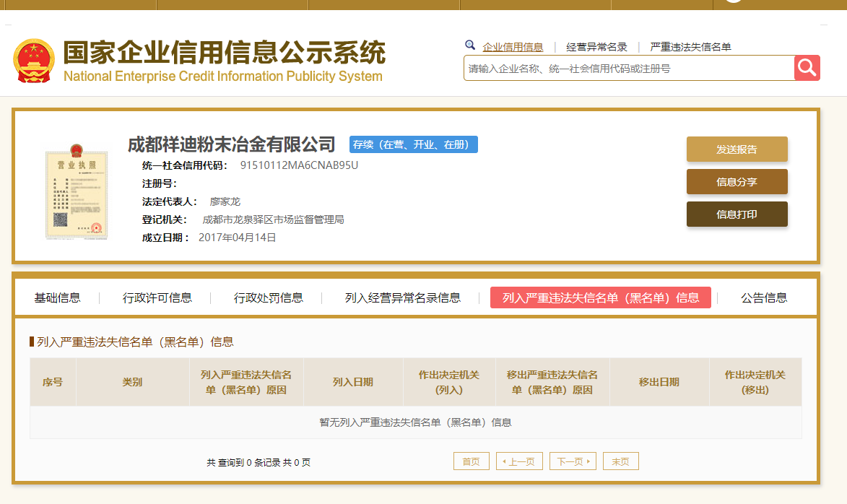Click the national emblem logo
This screenshot has width=847, height=504.
click(x=33, y=61)
